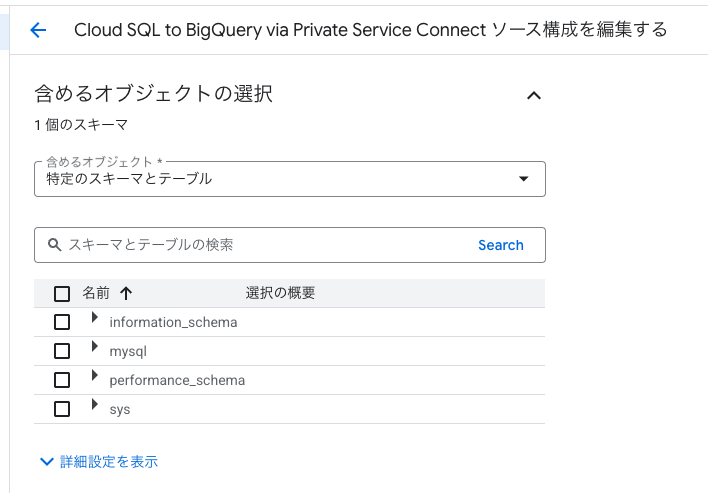Tick the information_schema checkbox

click(x=62, y=322)
